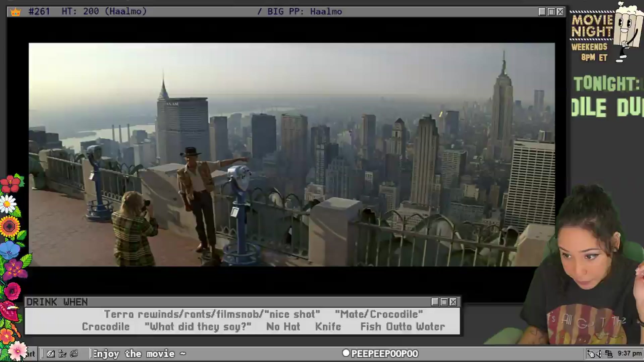Open the speaker volume tray icon
The height and width of the screenshot is (362, 644).
[x=599, y=354]
